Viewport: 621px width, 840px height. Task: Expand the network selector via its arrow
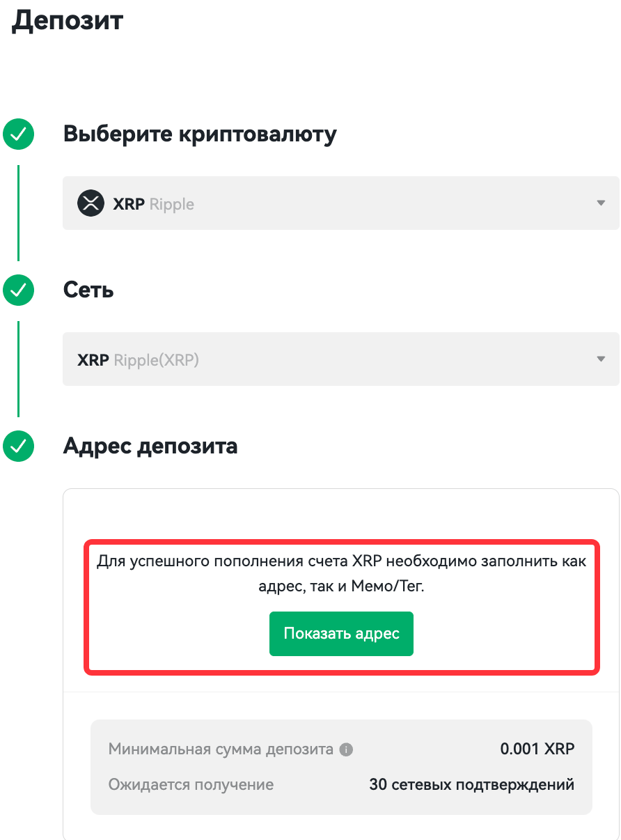(601, 359)
